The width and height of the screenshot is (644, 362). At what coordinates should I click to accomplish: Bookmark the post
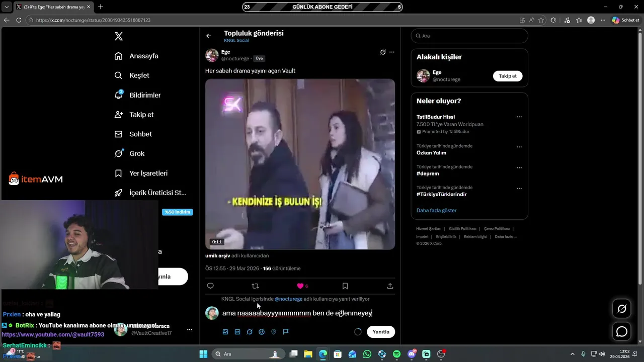click(345, 286)
